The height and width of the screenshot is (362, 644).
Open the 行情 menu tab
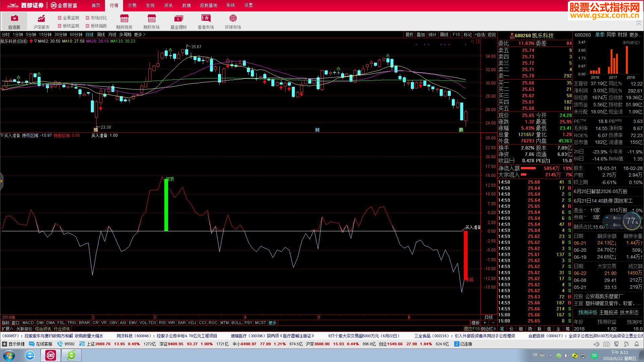click(114, 5)
